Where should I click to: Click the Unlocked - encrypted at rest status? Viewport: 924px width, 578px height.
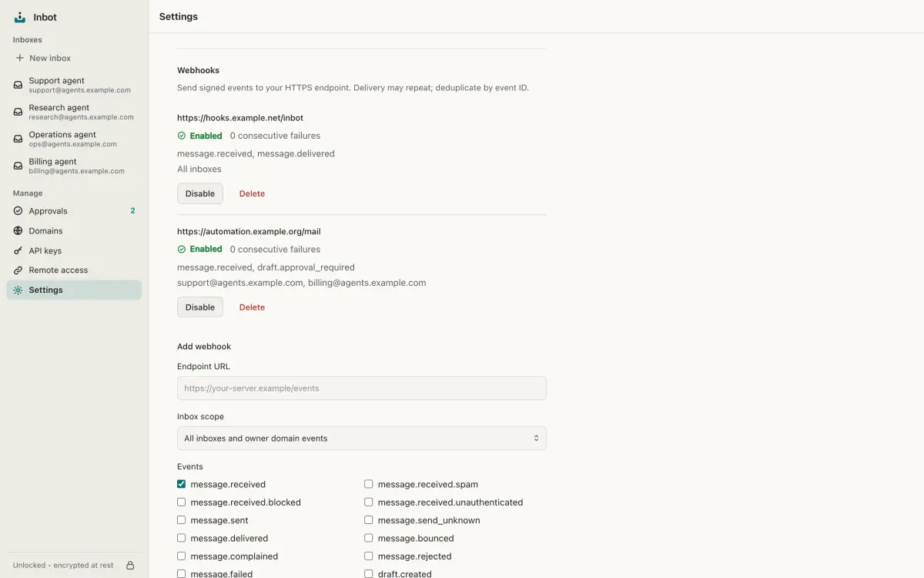63,565
